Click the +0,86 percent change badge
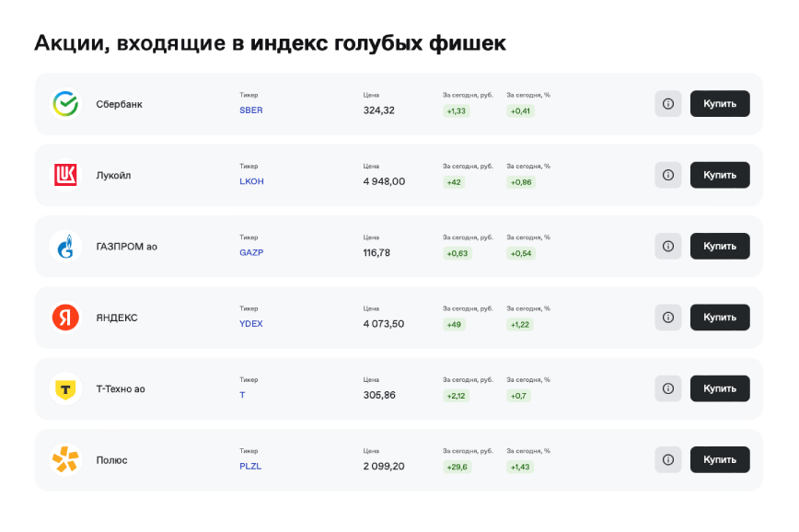Image resolution: width=799 pixels, height=532 pixels. pyautogui.click(x=521, y=182)
